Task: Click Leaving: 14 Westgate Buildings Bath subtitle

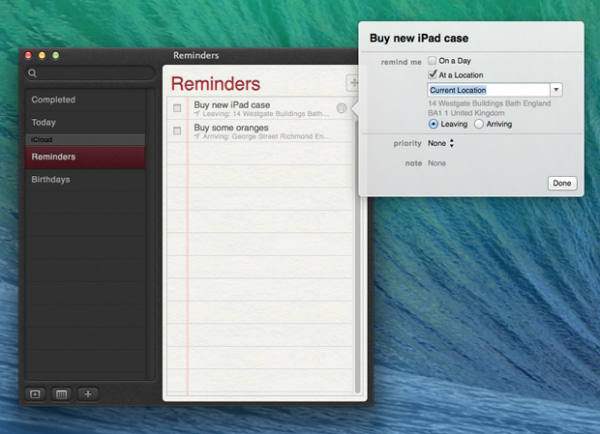Action: tap(266, 114)
